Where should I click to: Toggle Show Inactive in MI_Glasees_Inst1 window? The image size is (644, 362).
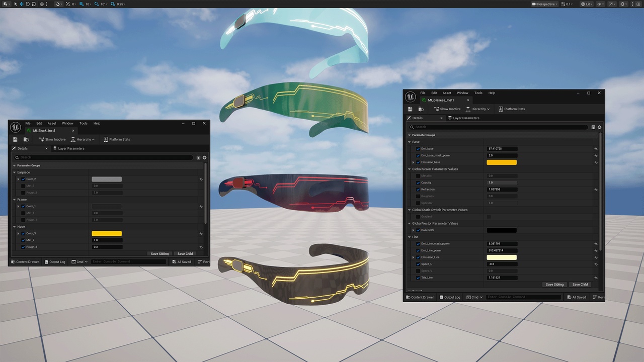[x=447, y=109]
